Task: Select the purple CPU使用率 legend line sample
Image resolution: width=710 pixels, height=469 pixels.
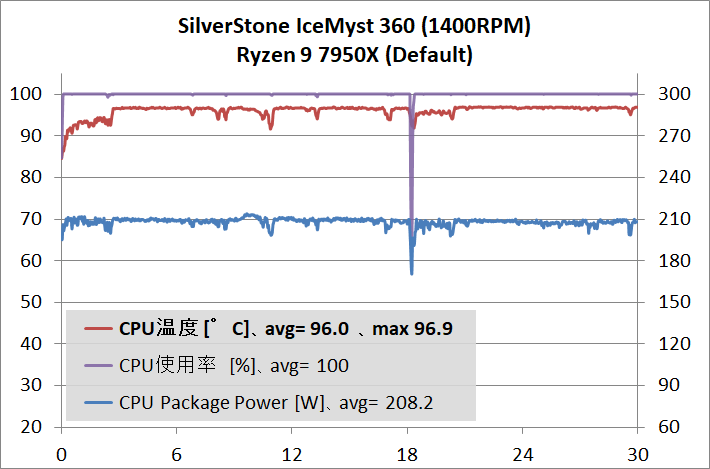Action: pos(98,365)
